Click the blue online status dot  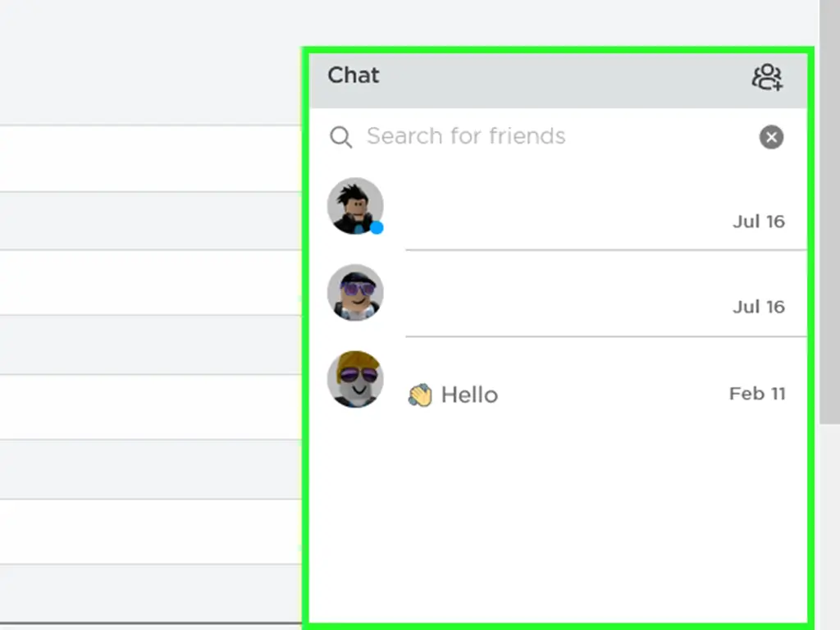(x=377, y=228)
